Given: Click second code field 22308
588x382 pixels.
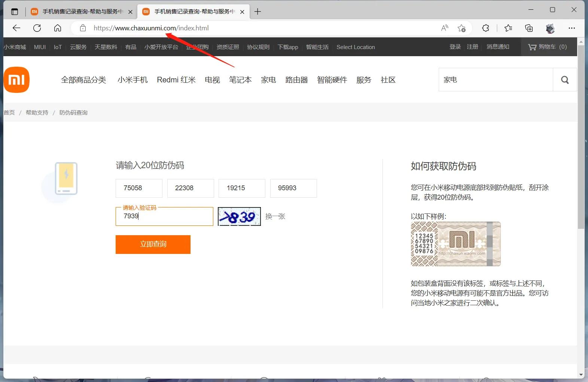Looking at the screenshot, I should tap(191, 188).
